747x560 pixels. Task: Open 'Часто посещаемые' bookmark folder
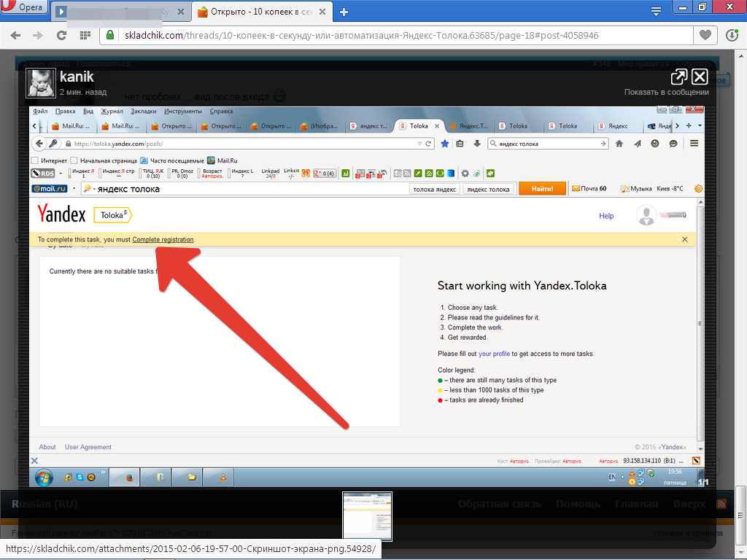[172, 160]
